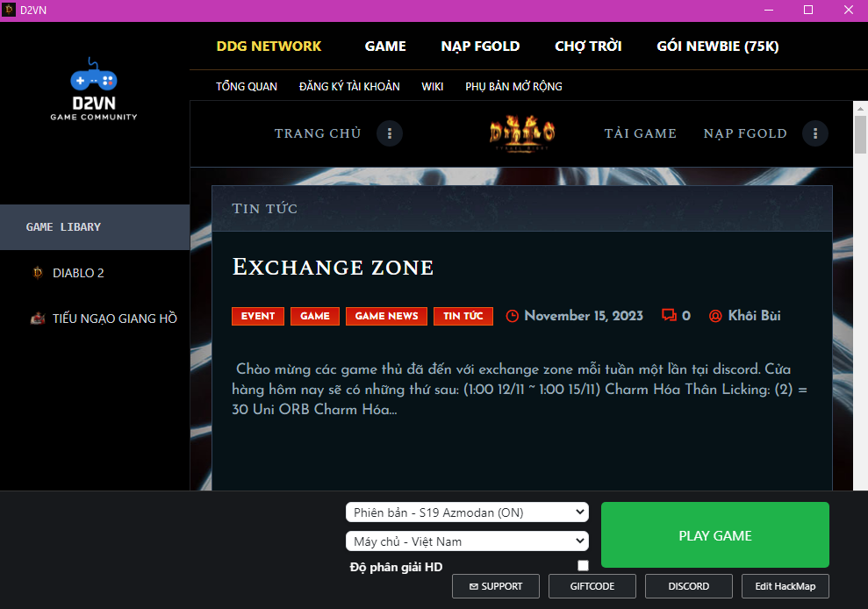Image resolution: width=868 pixels, height=609 pixels.
Task: Click the Diablo flaming logo in header
Action: (522, 133)
